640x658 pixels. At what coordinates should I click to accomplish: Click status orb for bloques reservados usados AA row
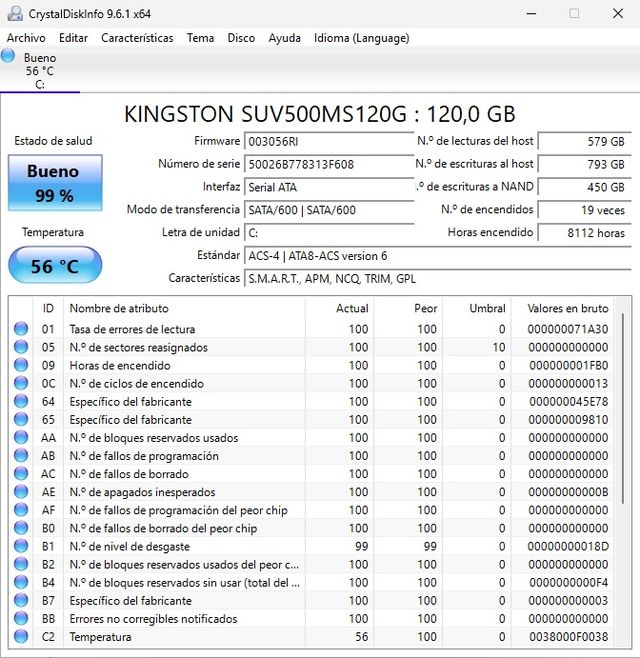21,437
